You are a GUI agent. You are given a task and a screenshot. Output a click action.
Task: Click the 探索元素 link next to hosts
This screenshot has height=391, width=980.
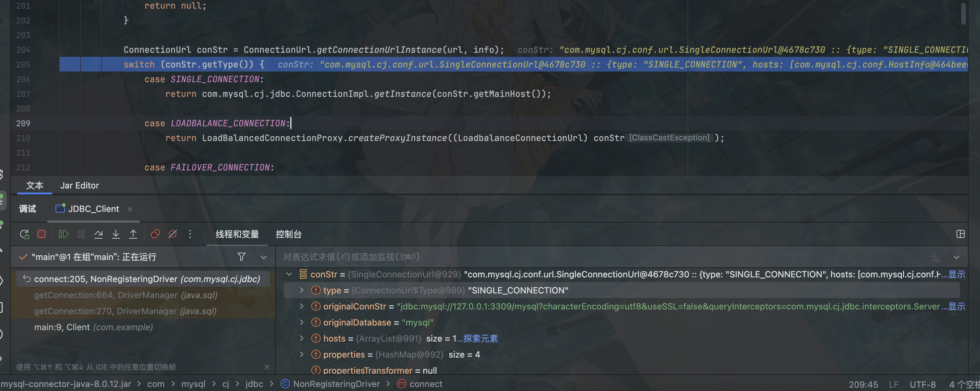(x=481, y=338)
